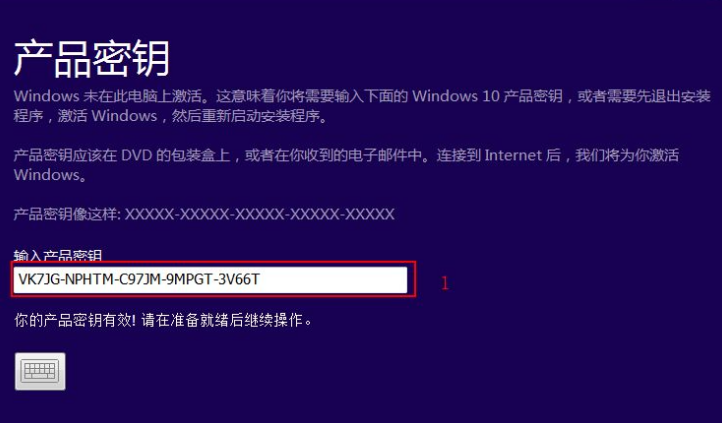Click the Windows 未在此电脑上激活 sentence
The image size is (722, 423).
(108, 96)
